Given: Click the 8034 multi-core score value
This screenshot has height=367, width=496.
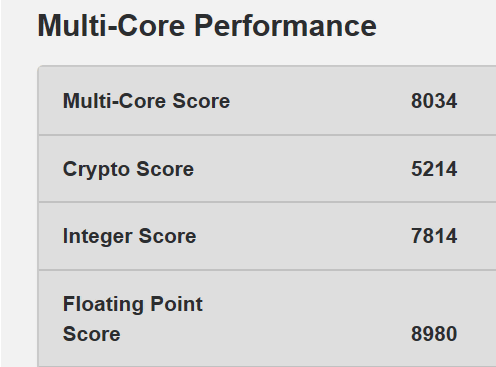Looking at the screenshot, I should [434, 101].
